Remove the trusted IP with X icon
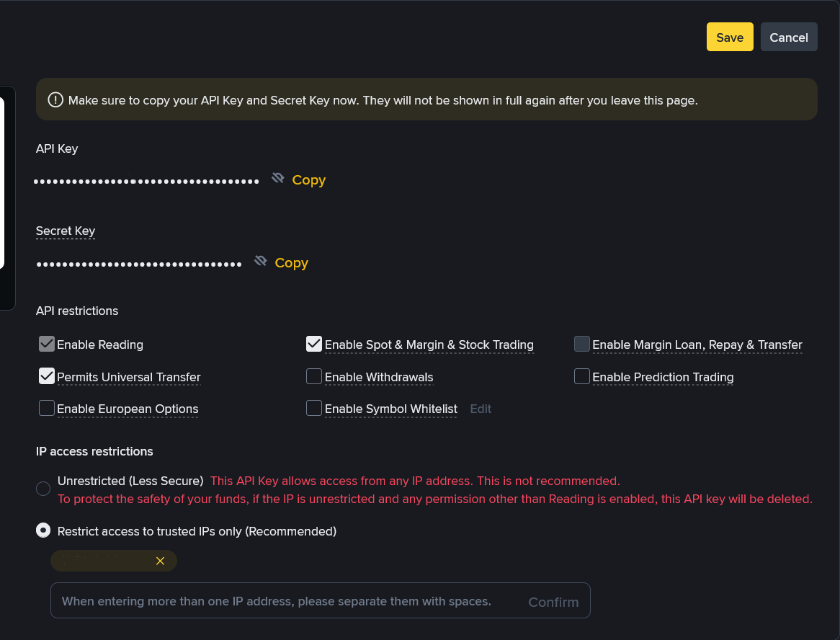 [x=160, y=561]
